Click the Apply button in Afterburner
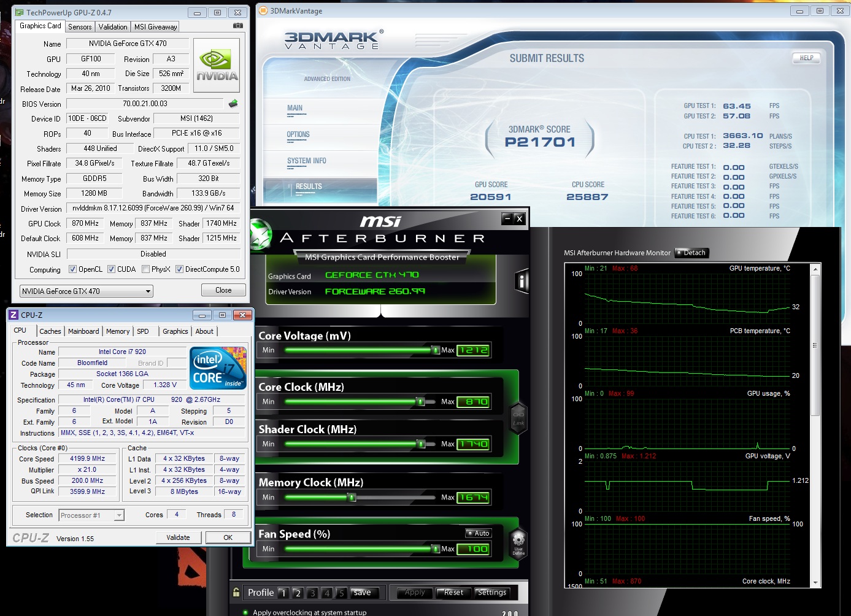This screenshot has height=616, width=851. tap(414, 593)
